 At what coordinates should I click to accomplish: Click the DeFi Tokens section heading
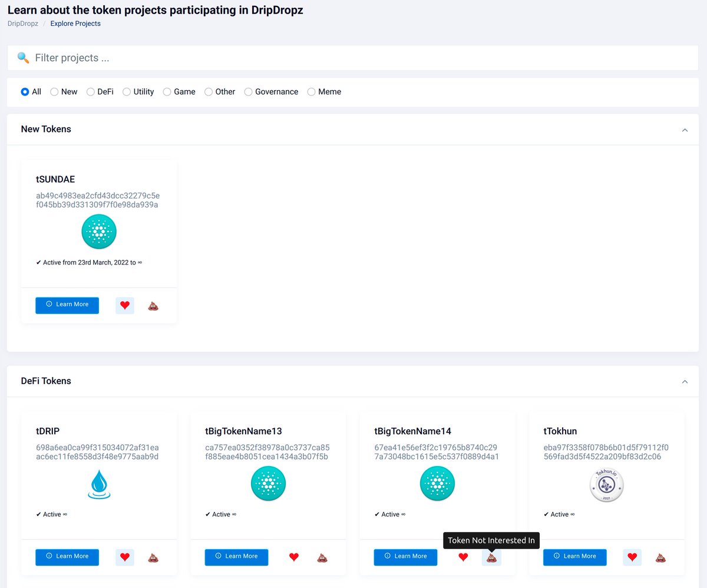pos(46,381)
